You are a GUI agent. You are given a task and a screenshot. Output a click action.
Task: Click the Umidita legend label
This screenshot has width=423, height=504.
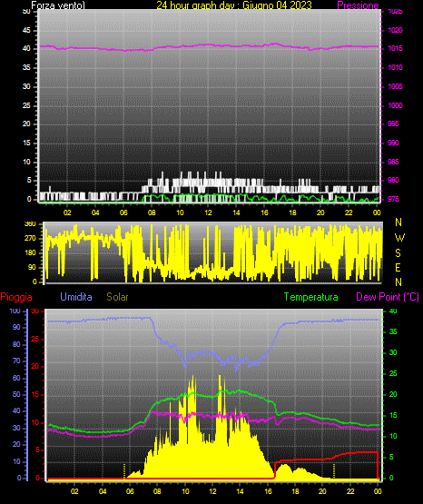(x=76, y=297)
